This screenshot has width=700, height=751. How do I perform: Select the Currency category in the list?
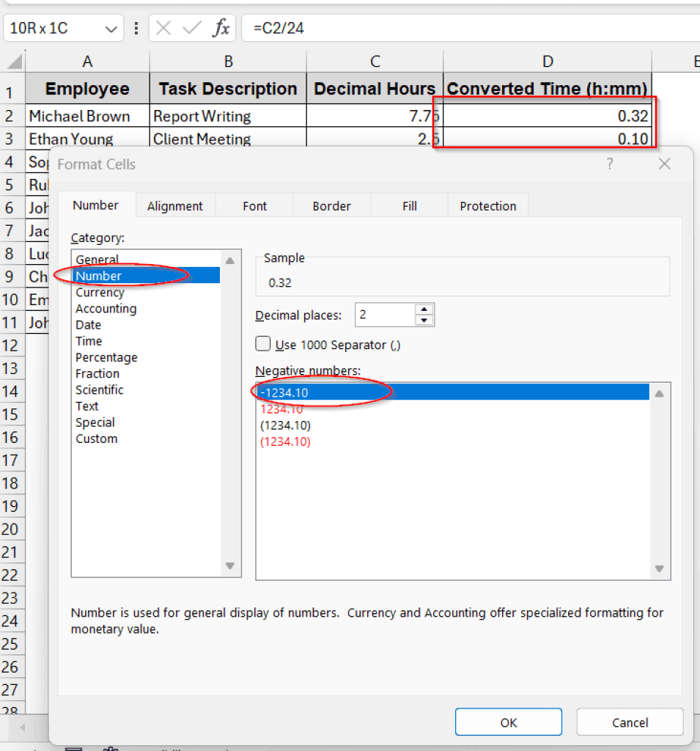[100, 292]
